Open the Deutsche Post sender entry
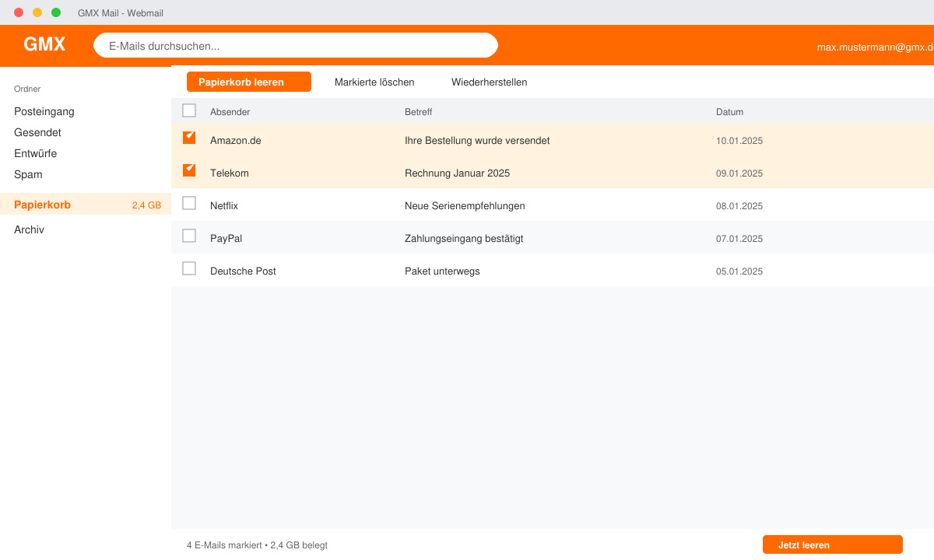The height and width of the screenshot is (560, 934). [x=243, y=271]
